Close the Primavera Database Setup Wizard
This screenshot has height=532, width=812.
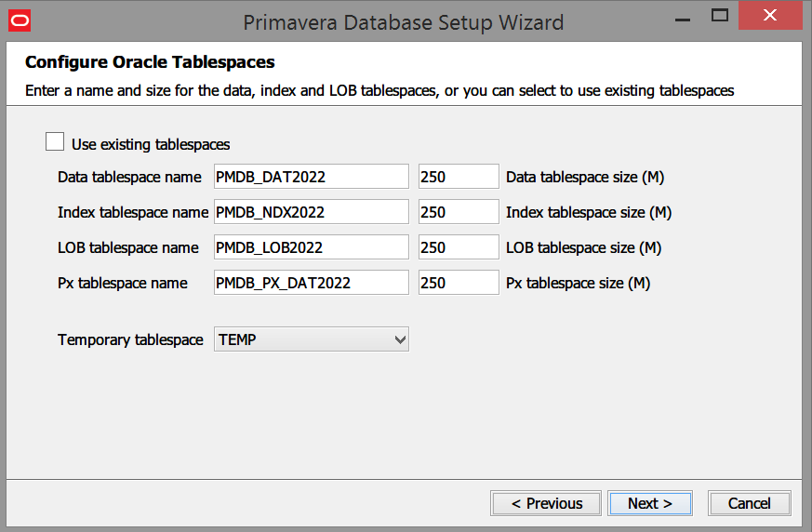pyautogui.click(x=769, y=16)
